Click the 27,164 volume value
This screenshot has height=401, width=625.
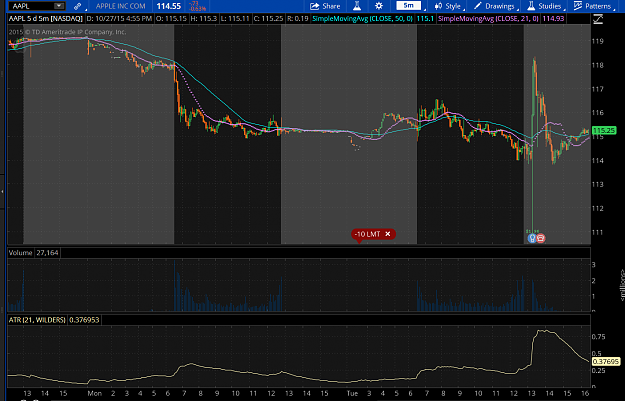pos(47,253)
